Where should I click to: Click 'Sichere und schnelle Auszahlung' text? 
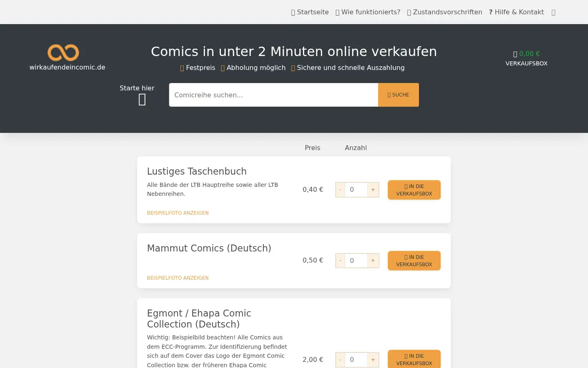[x=351, y=68]
